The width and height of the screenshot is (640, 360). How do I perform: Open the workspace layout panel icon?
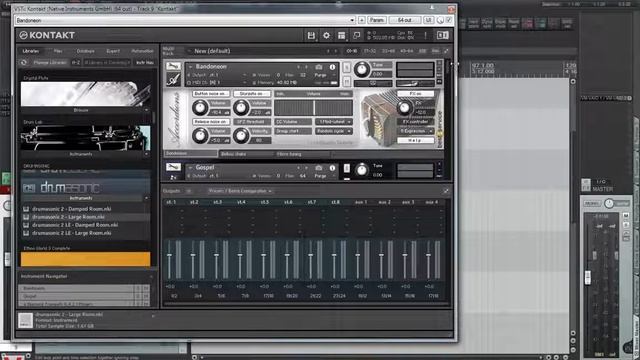[x=342, y=36]
